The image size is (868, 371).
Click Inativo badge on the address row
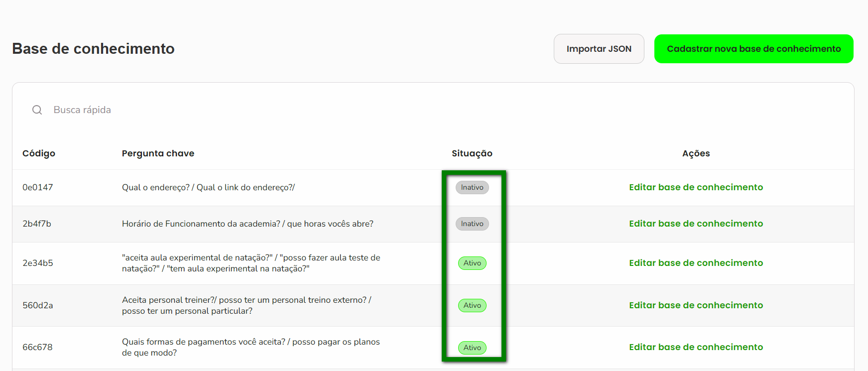tap(472, 187)
